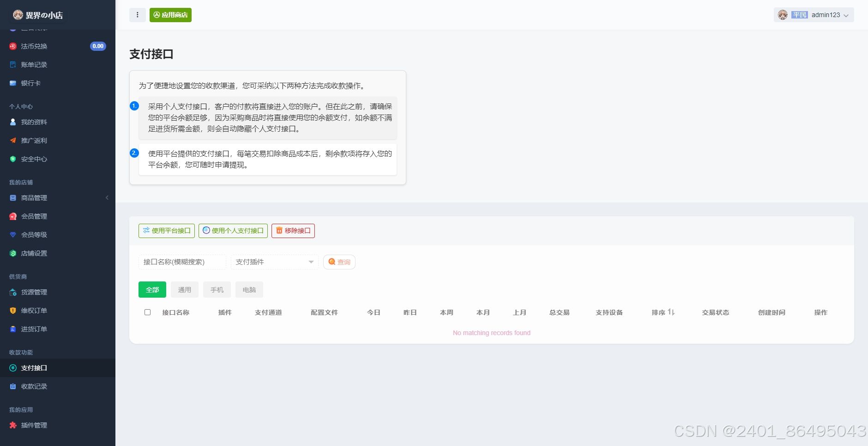Viewport: 868px width, 446px height.
Task: Open 推广返利 from the sidebar
Action: [x=13, y=140]
